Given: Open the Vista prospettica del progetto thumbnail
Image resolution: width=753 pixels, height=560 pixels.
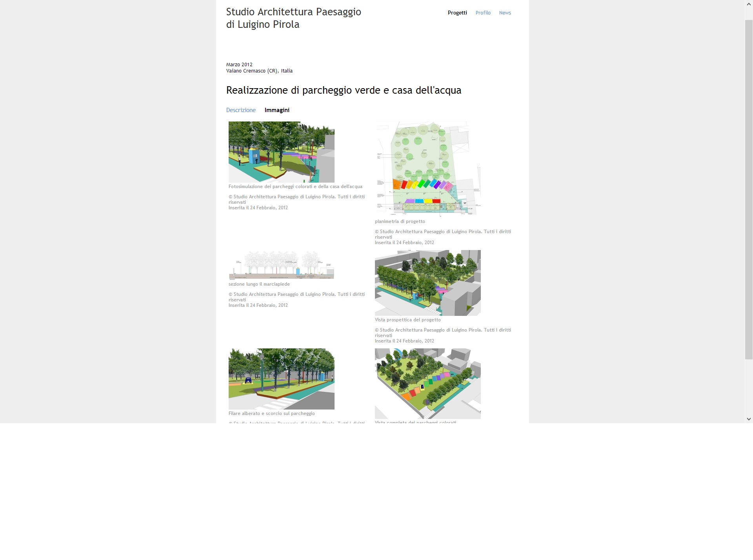Looking at the screenshot, I should [428, 283].
